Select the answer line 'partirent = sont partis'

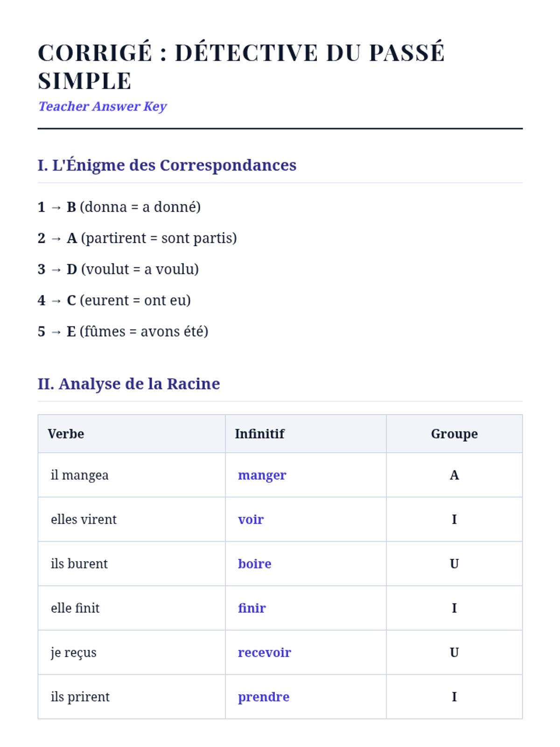pyautogui.click(x=137, y=238)
